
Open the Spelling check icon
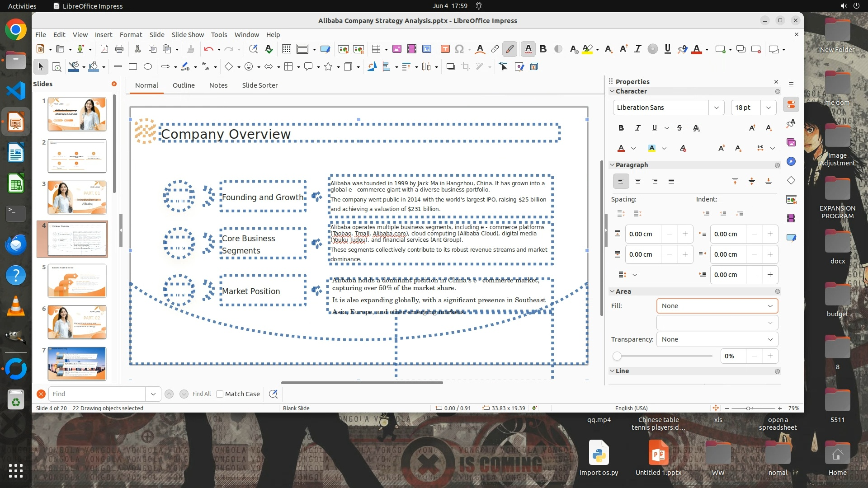[x=269, y=49]
